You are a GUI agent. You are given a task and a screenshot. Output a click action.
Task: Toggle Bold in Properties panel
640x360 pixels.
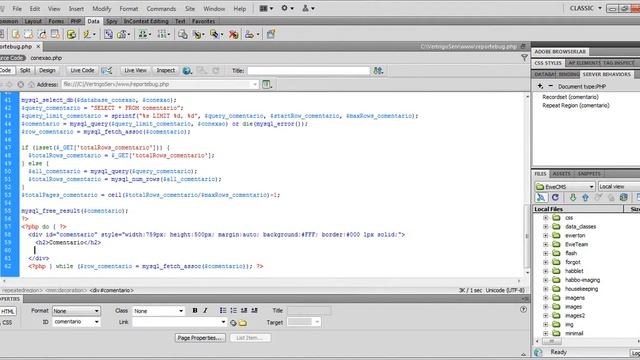pyautogui.click(x=195, y=311)
